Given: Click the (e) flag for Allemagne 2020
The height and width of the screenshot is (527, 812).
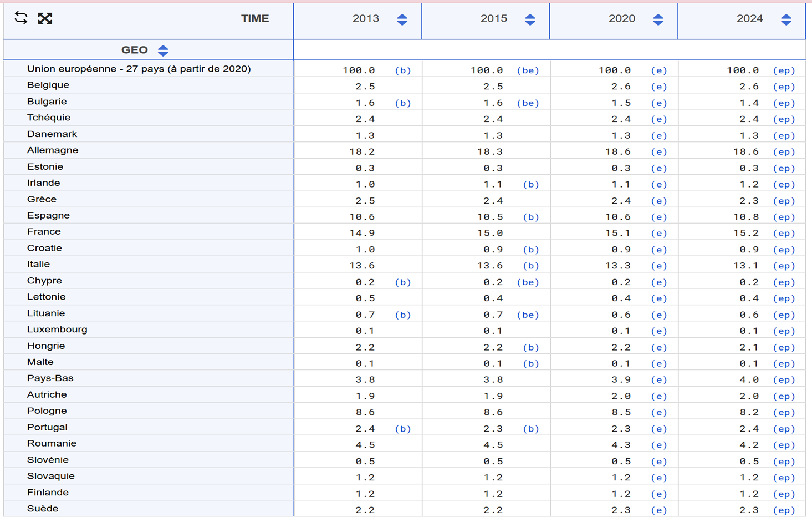Looking at the screenshot, I should pos(658,152).
